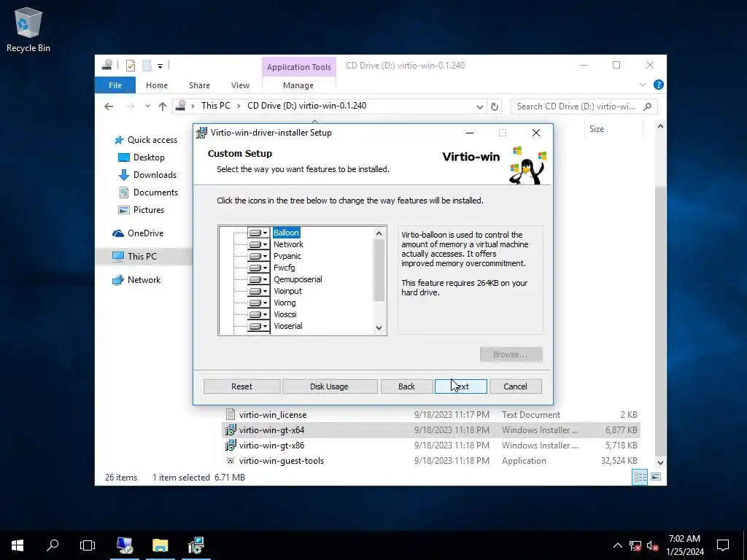The height and width of the screenshot is (560, 747).
Task: Open Documents folder in navigation pane
Action: tap(147, 192)
